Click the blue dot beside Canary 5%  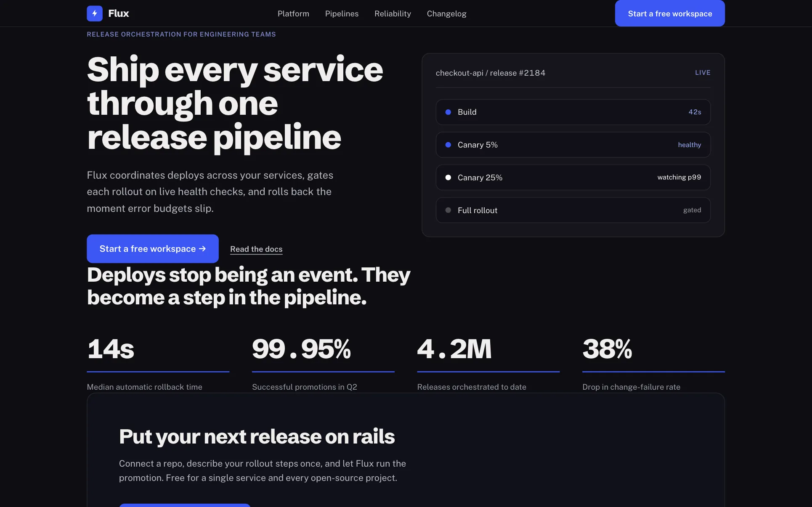click(x=448, y=145)
